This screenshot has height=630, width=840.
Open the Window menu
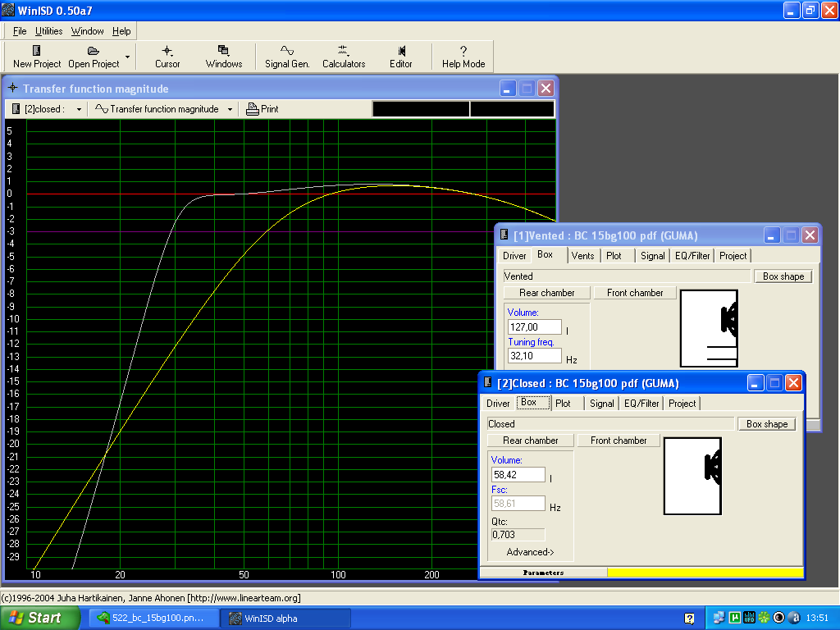click(x=87, y=31)
